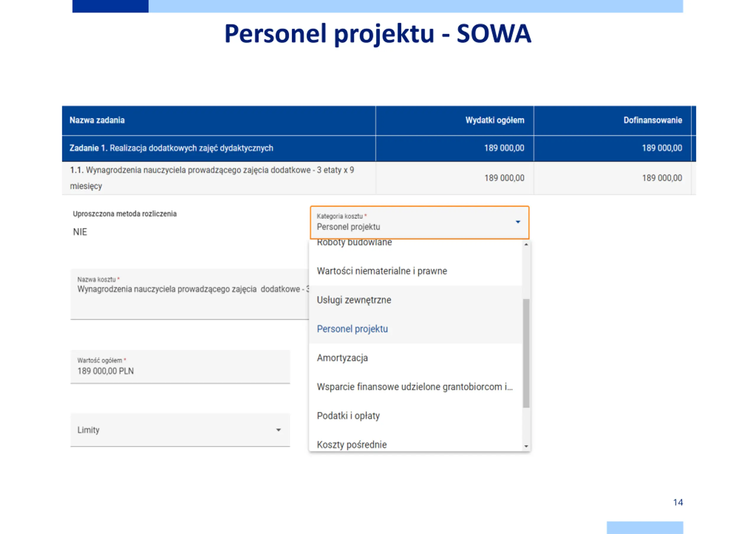Click Dofinansowanie value in Zadanie 1 row
This screenshot has height=534, width=756.
point(662,148)
